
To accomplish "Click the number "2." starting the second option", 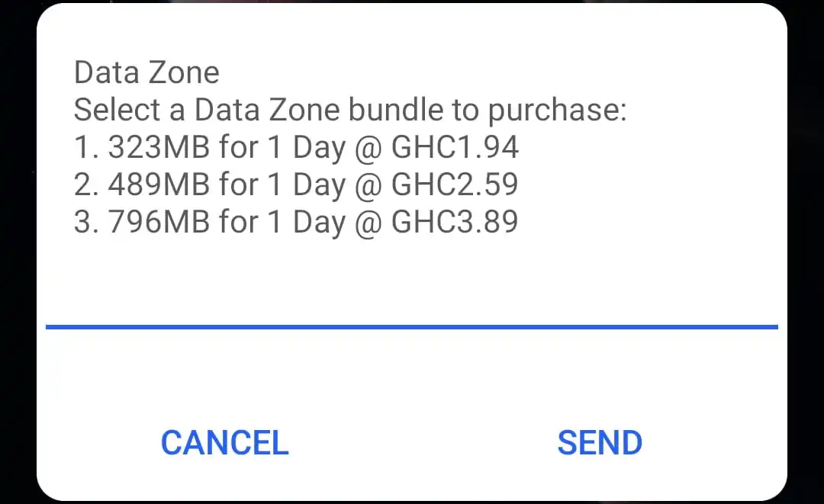I will pyautogui.click(x=87, y=185).
